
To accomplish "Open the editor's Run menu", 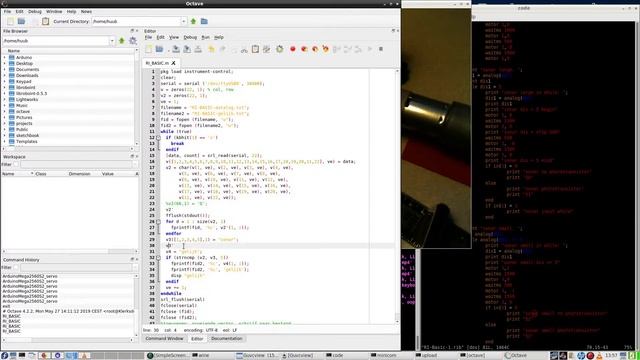I will pyautogui.click(x=205, y=37).
